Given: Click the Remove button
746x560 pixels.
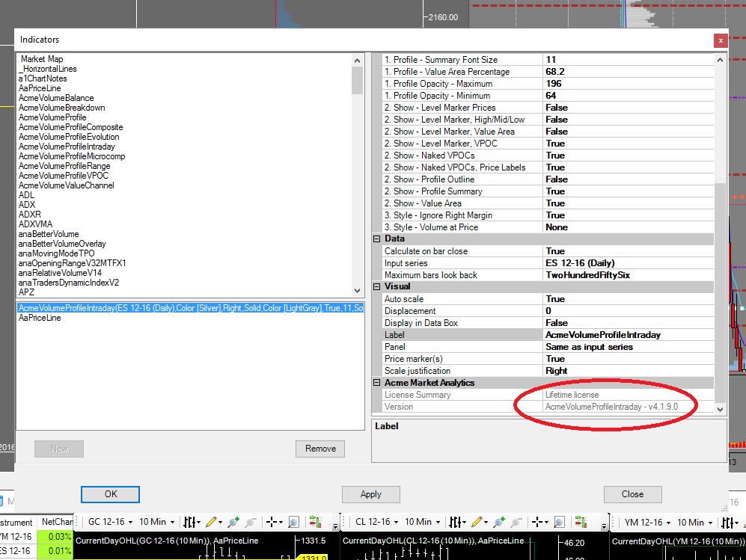Looking at the screenshot, I should pyautogui.click(x=320, y=449).
